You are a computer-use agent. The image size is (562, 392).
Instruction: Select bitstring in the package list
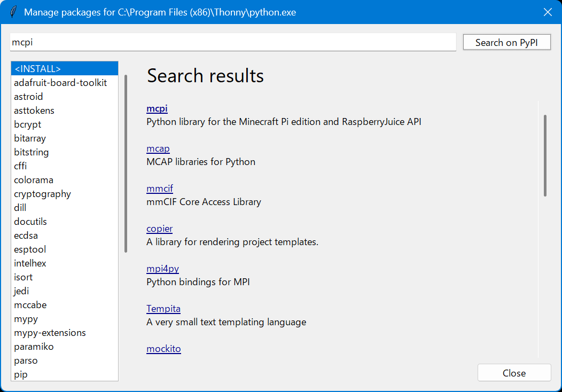65,152
